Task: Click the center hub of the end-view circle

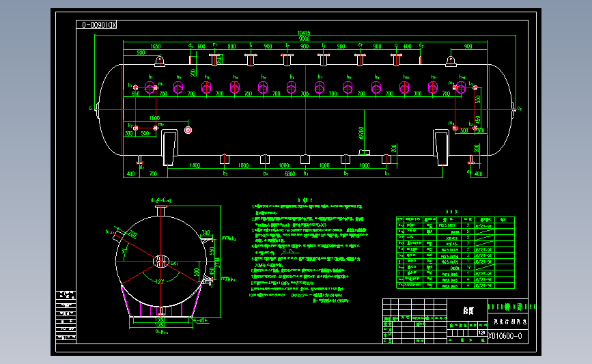Action: click(161, 262)
